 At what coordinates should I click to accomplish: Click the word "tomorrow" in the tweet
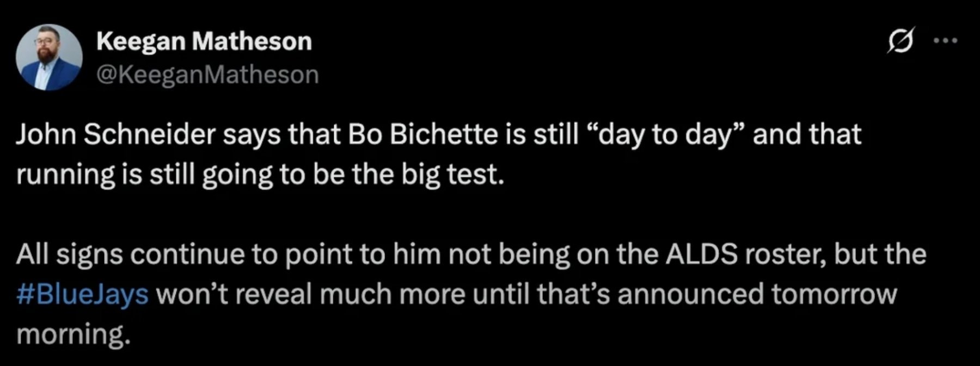834,294
